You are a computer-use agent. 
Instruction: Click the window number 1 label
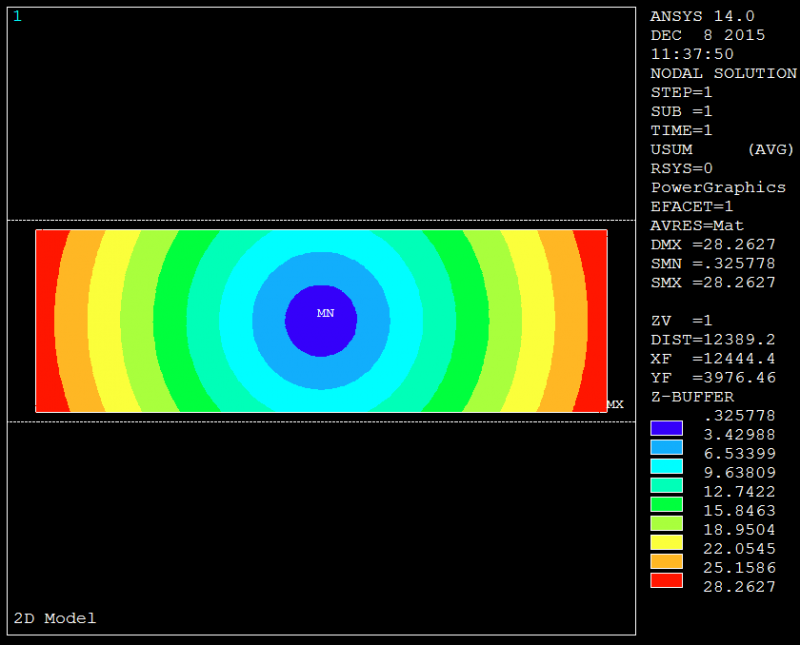[x=17, y=16]
